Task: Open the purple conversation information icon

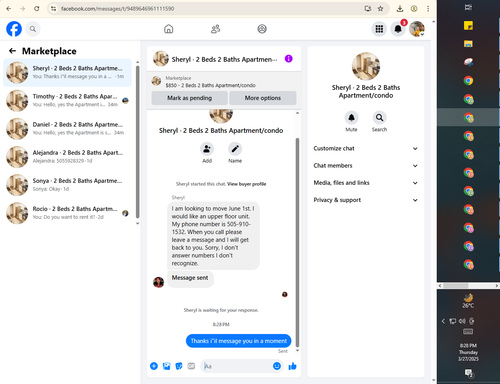Action: click(x=289, y=59)
